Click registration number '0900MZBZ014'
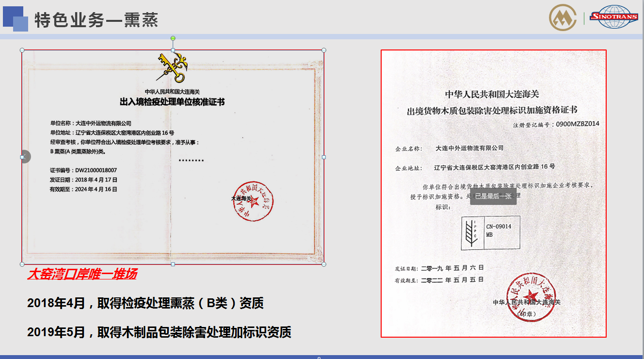 pos(578,124)
